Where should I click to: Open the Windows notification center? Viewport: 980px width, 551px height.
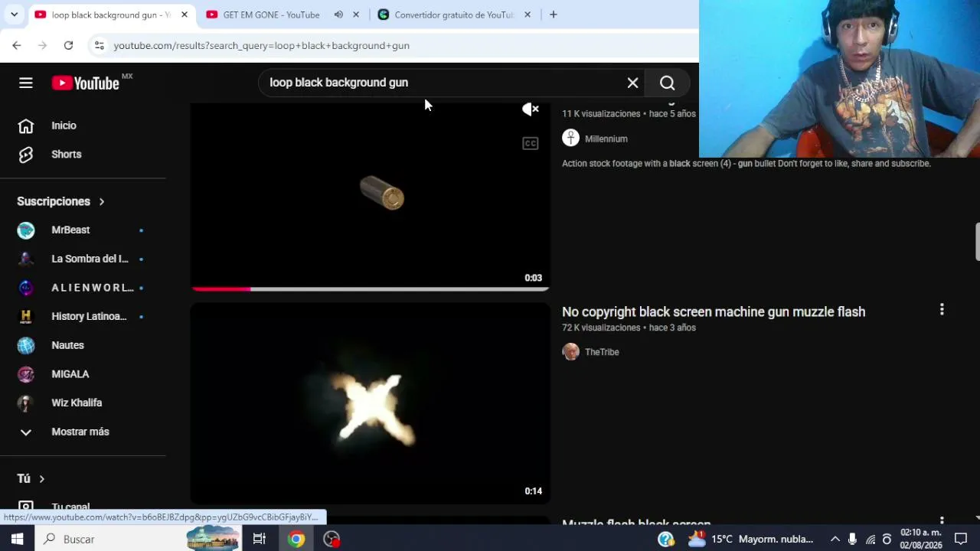[961, 539]
